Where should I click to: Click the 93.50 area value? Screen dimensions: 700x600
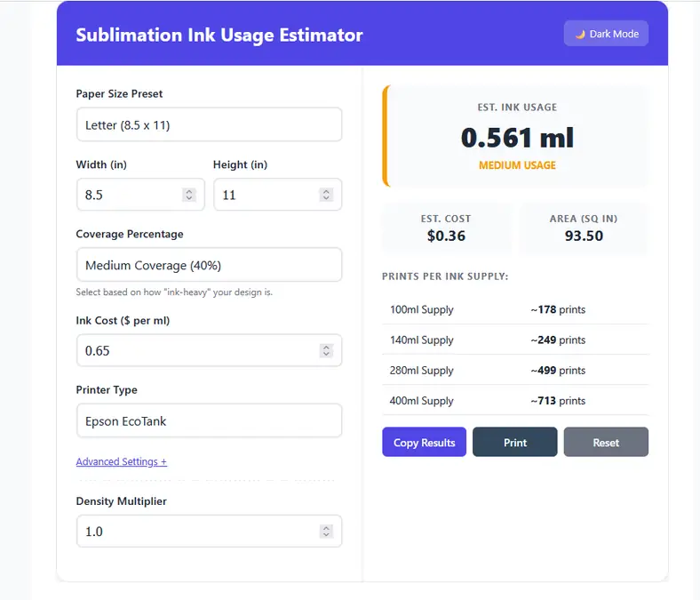pos(584,236)
